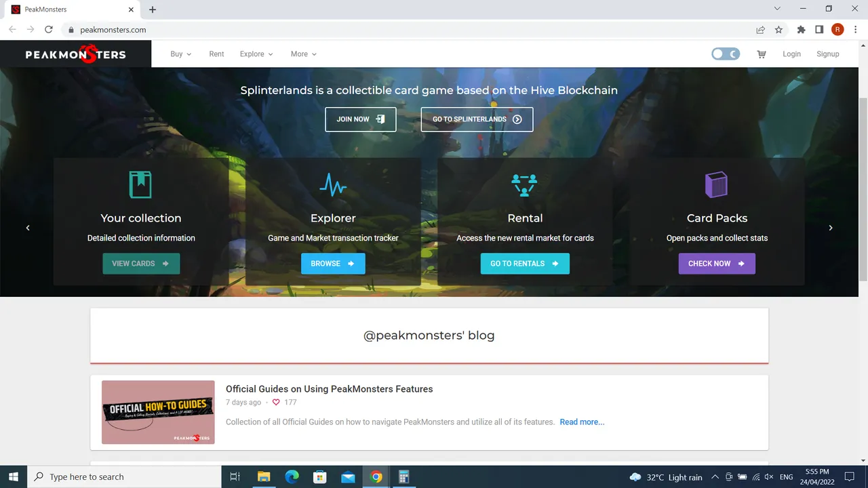The image size is (868, 488).
Task: Open the Windows Start menu
Action: [x=14, y=476]
